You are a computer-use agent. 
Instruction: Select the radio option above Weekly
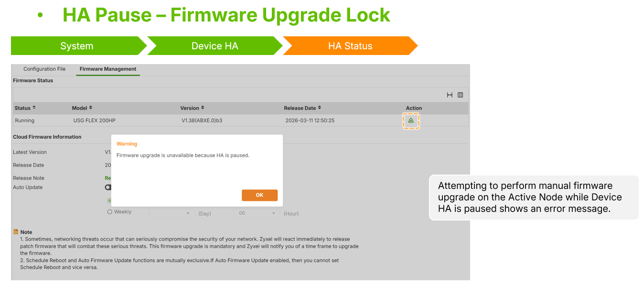pyautogui.click(x=109, y=201)
